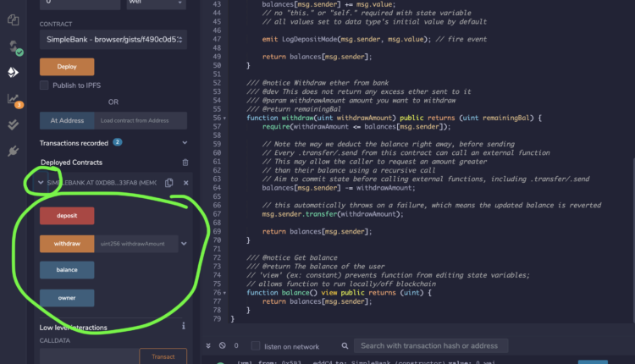This screenshot has height=364, width=635.
Task: Click the red deposit function button
Action: (67, 216)
